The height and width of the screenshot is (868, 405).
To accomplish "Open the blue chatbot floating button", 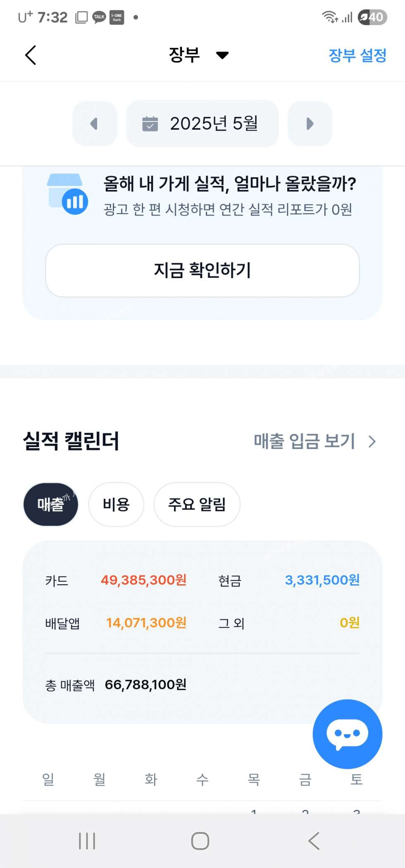I will (x=347, y=734).
